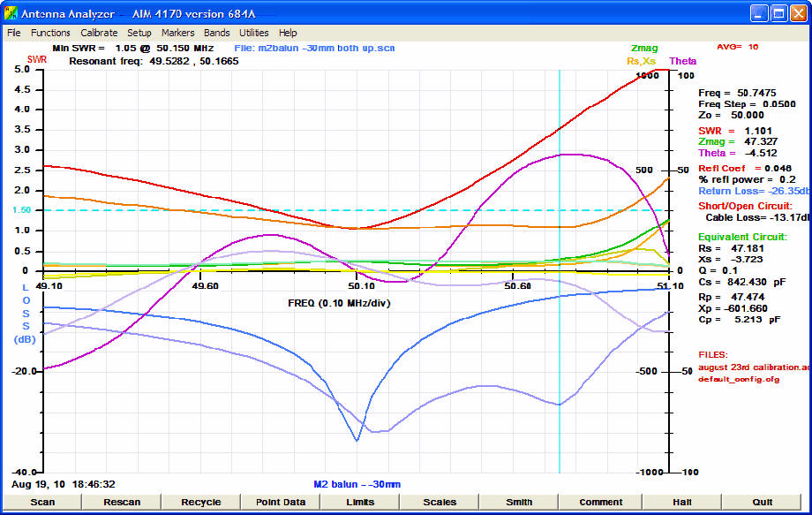The image size is (812, 515).
Task: Click the Rs = 47.181 value
Action: click(731, 248)
